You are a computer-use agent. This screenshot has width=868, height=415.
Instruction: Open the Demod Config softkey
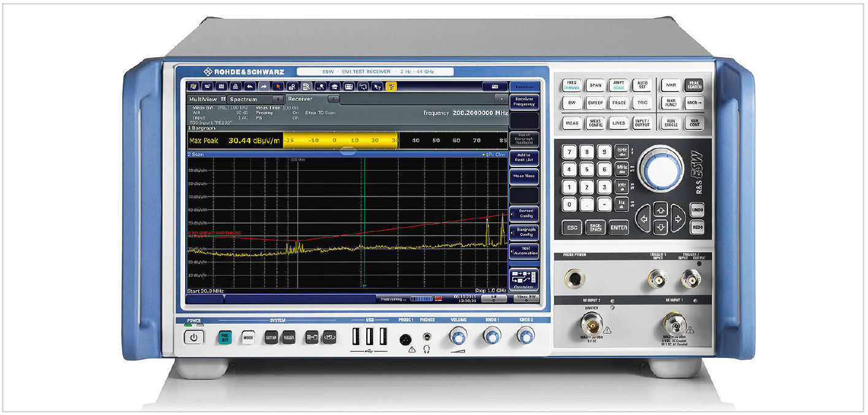524,214
